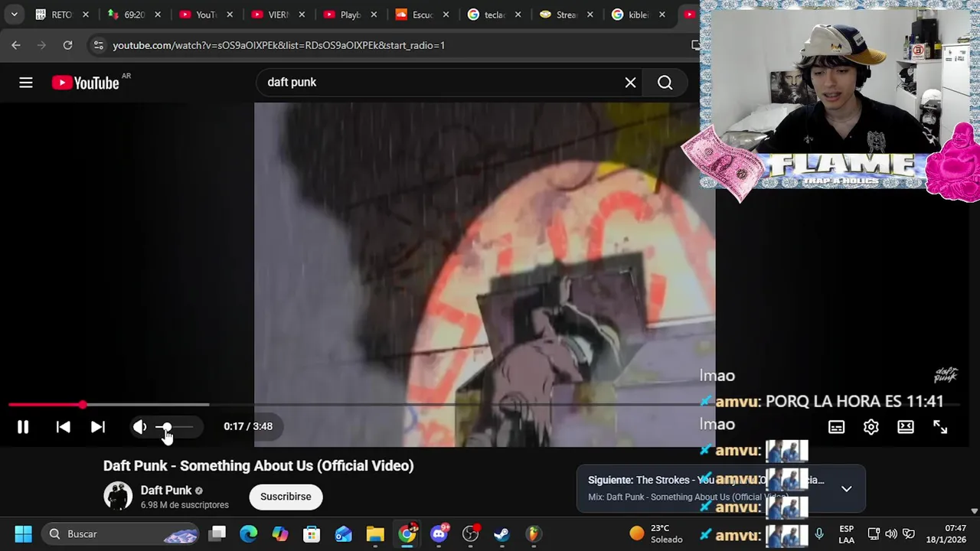Reload the YouTube page
Image resolution: width=980 pixels, height=551 pixels.
pos(67,45)
